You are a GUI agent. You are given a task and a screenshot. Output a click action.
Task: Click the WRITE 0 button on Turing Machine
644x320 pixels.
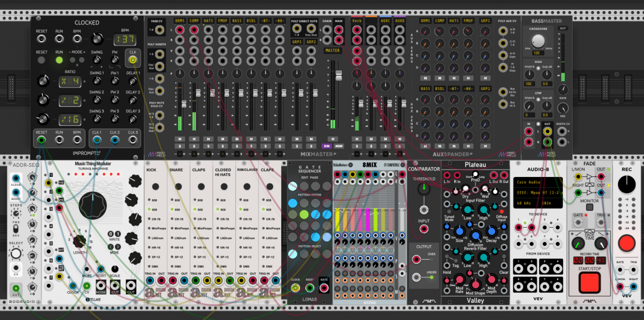pos(110,234)
